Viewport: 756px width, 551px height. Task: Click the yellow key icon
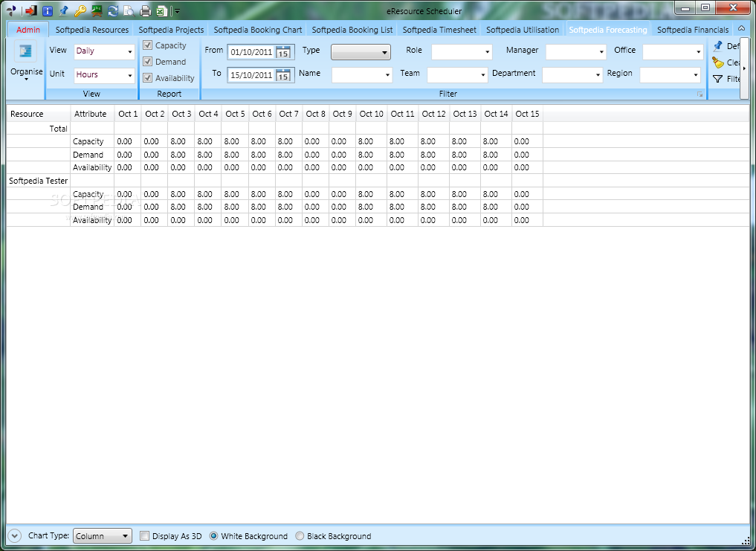point(80,10)
